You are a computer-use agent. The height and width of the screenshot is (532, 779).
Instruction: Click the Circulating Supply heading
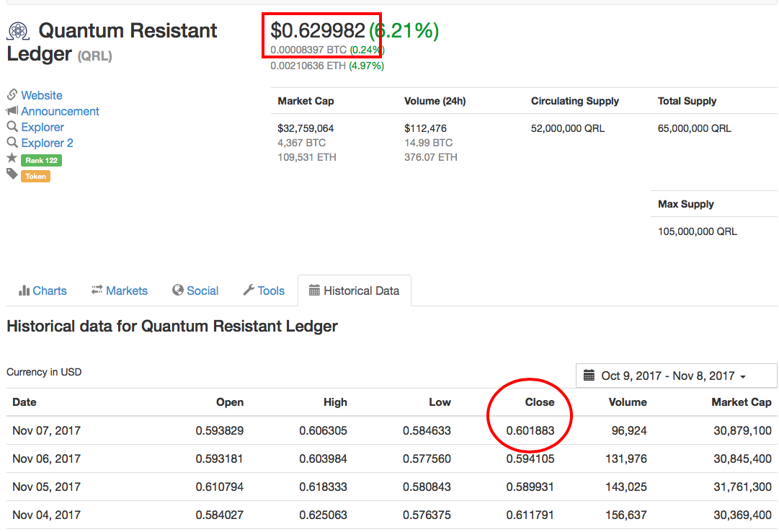pyautogui.click(x=575, y=101)
